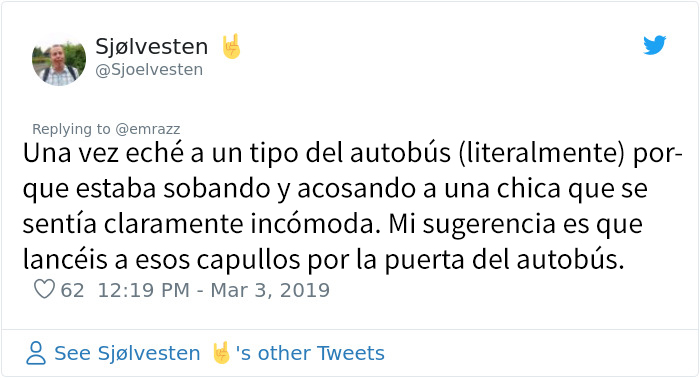700x378 pixels.
Task: Click the rock-hand emoji in the footer link
Action: point(221,353)
